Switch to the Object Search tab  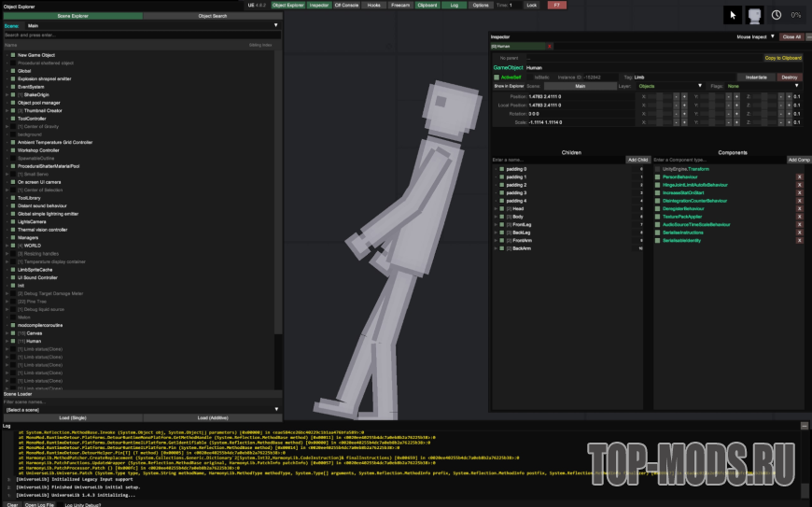pyautogui.click(x=212, y=16)
